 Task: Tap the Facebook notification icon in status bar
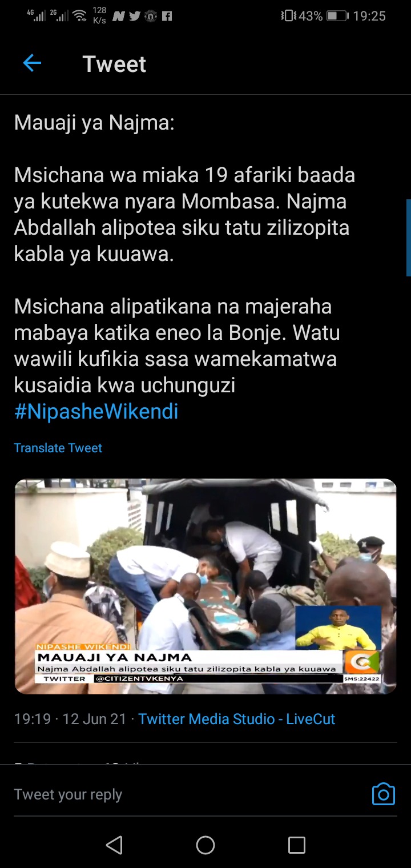point(167,16)
